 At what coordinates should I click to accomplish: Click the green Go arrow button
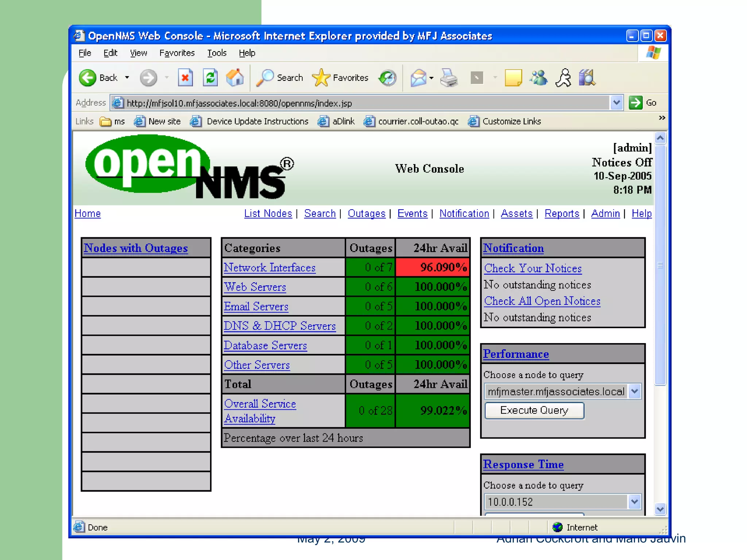[x=636, y=103]
